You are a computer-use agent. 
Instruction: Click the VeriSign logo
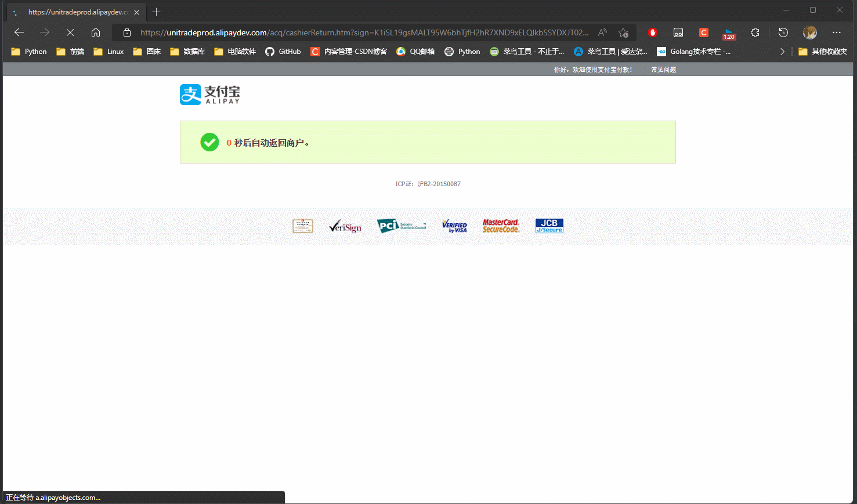(345, 226)
